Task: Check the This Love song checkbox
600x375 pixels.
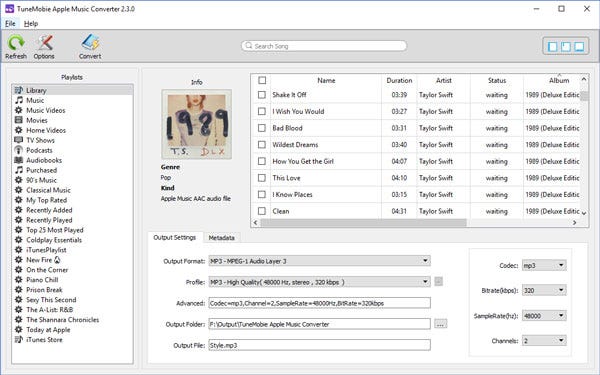Action: (x=262, y=178)
